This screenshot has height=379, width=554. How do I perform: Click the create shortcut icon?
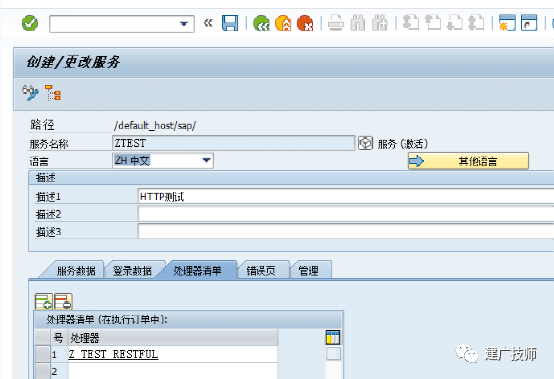click(529, 23)
